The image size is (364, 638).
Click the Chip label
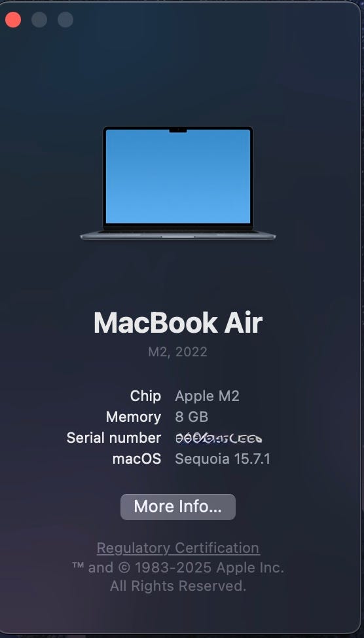[x=145, y=396]
